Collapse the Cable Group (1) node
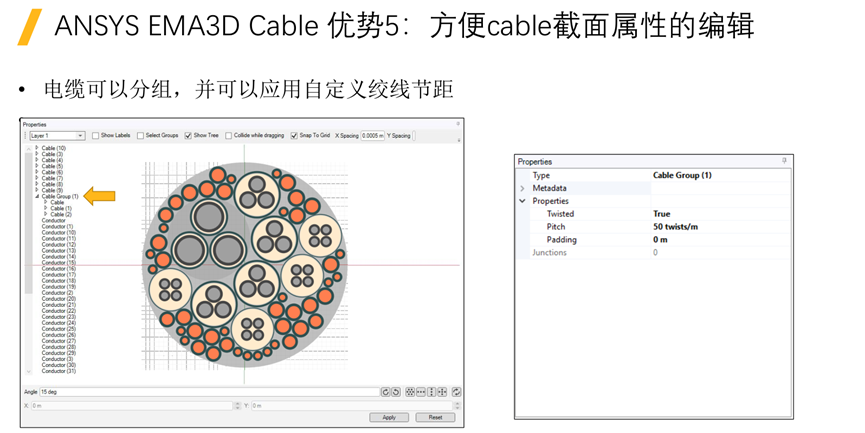 click(x=37, y=196)
